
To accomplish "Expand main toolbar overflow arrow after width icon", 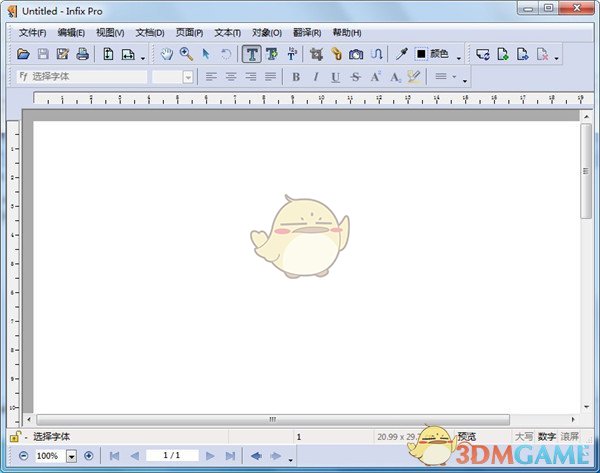I will pyautogui.click(x=143, y=59).
